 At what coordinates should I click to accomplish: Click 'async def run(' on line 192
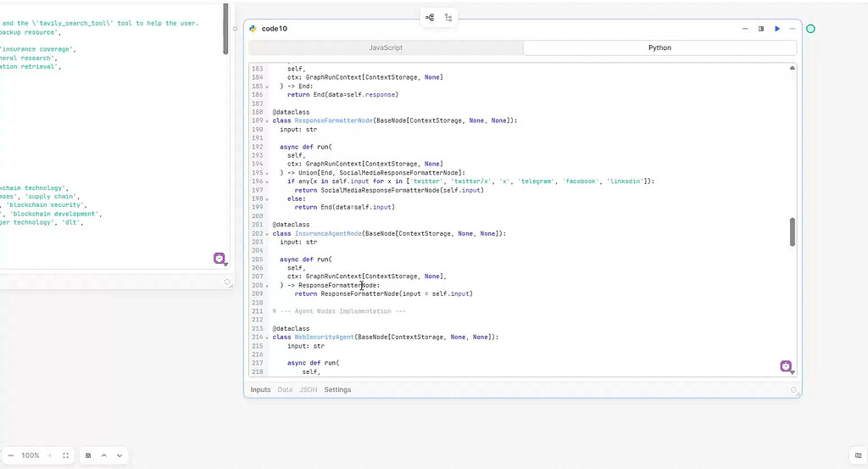[x=305, y=148]
